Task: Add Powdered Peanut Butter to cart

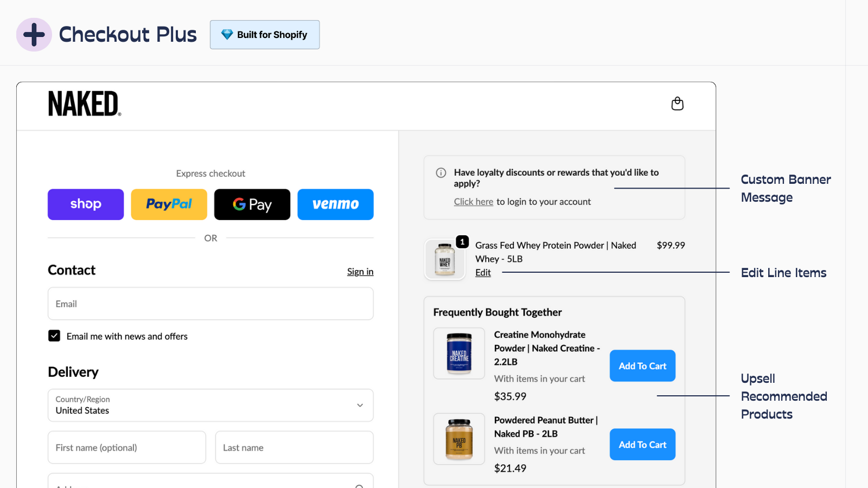Action: tap(642, 445)
